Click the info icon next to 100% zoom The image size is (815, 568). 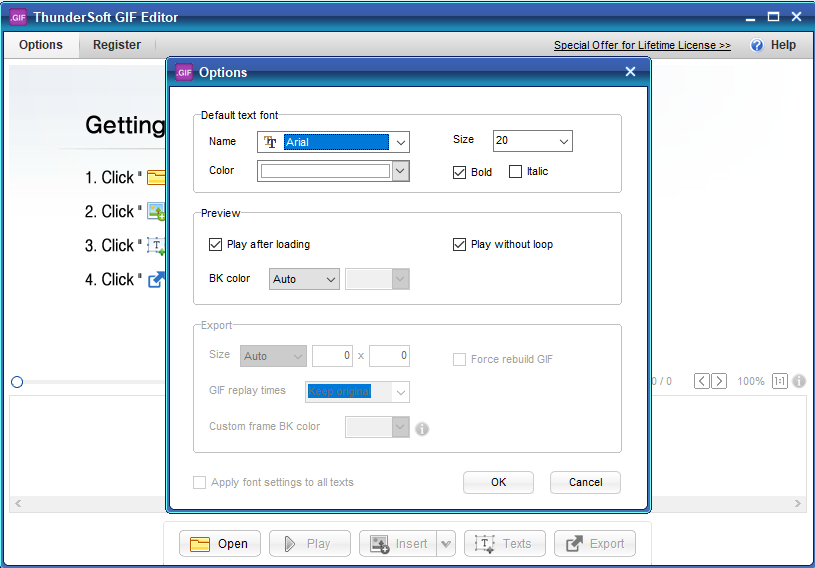click(799, 381)
